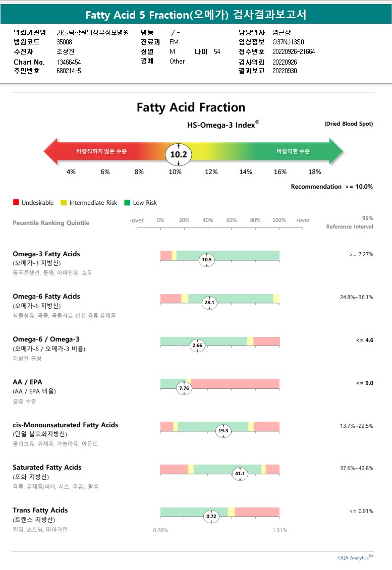Click the OQA Analytics footer text
This screenshot has width=392, height=570.
[x=355, y=557]
